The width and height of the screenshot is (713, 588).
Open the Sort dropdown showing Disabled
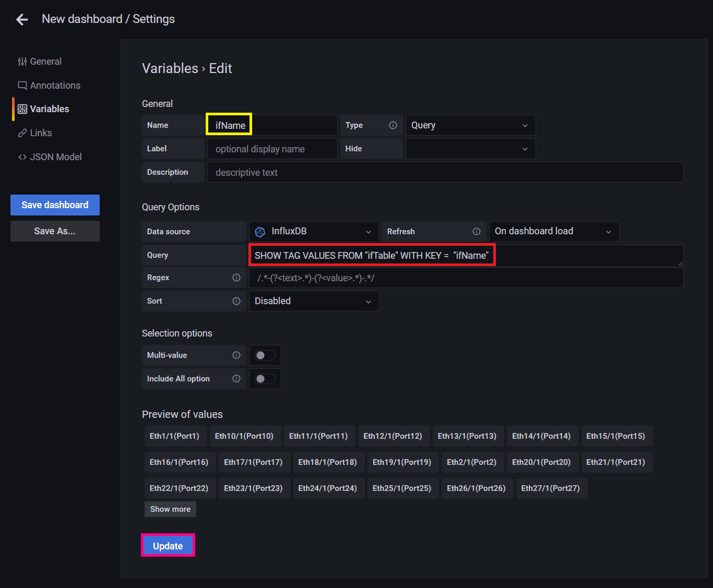[x=314, y=301]
